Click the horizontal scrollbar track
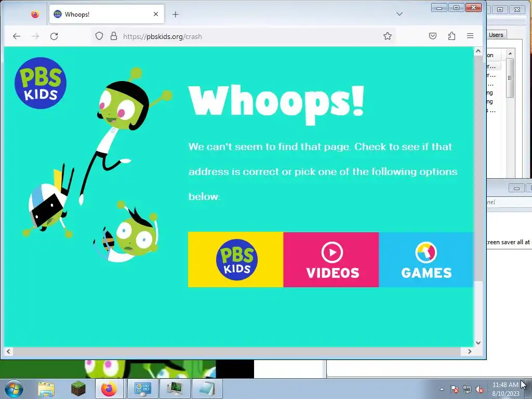This screenshot has width=532, height=399. point(239,352)
